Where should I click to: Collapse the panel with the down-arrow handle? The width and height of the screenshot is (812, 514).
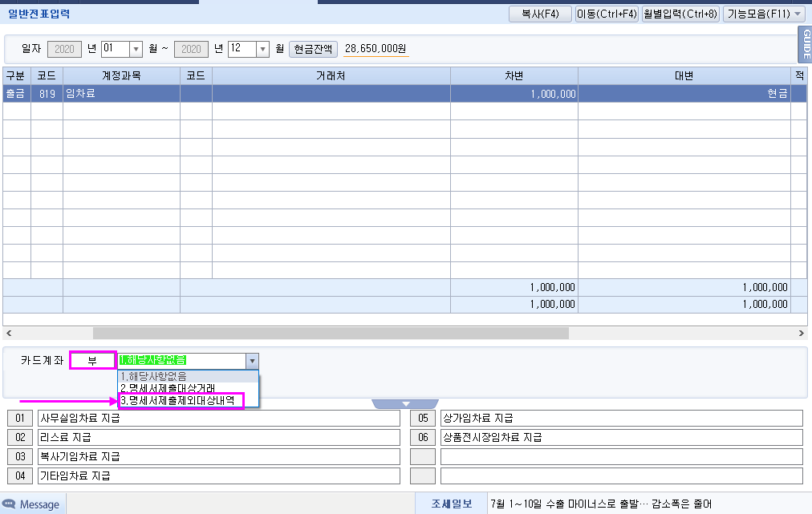click(x=405, y=404)
